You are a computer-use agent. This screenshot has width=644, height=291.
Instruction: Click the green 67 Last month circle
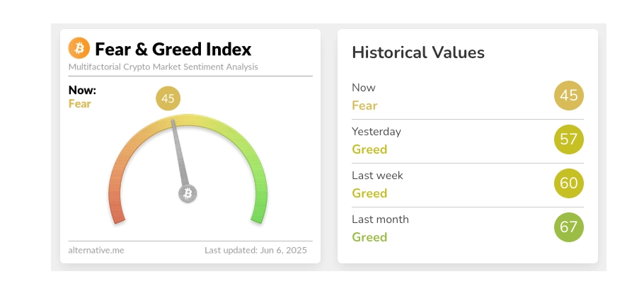coord(569,227)
